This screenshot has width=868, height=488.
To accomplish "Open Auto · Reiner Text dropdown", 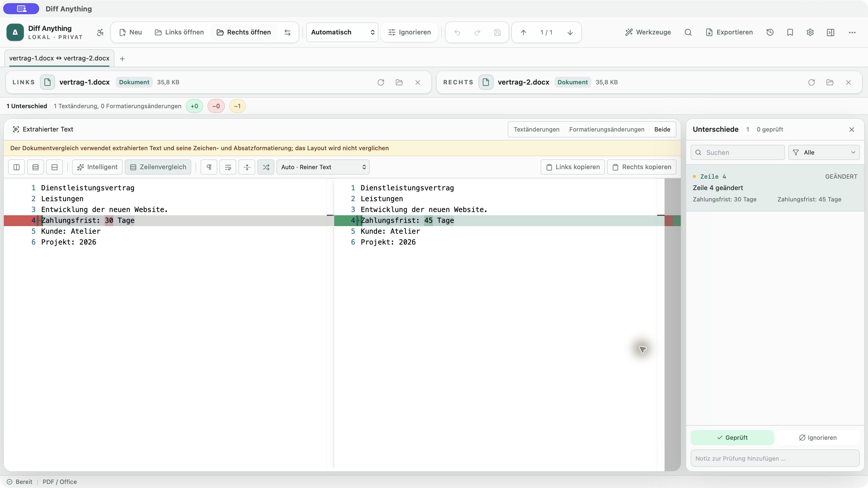I will (x=323, y=167).
